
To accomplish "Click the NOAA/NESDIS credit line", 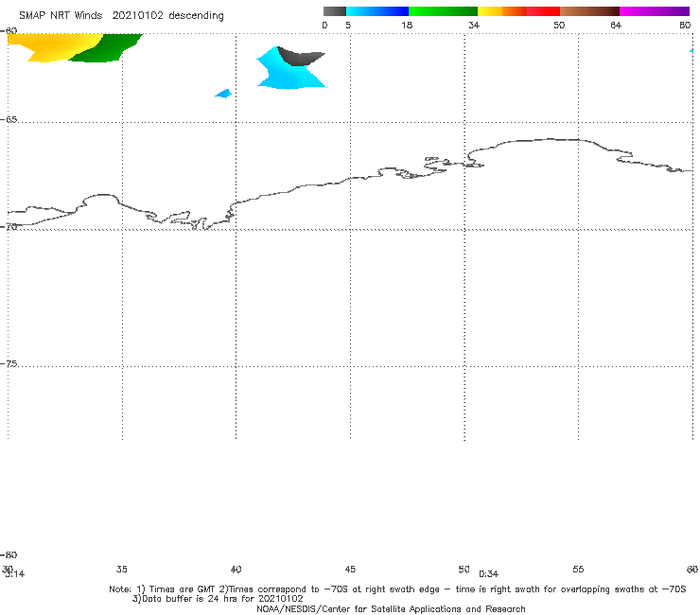I will (391, 608).
